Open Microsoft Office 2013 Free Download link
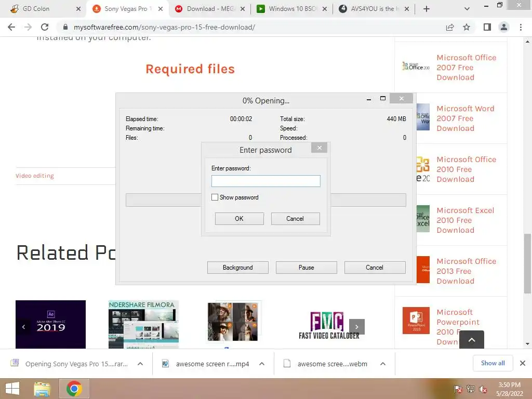 pos(466,271)
